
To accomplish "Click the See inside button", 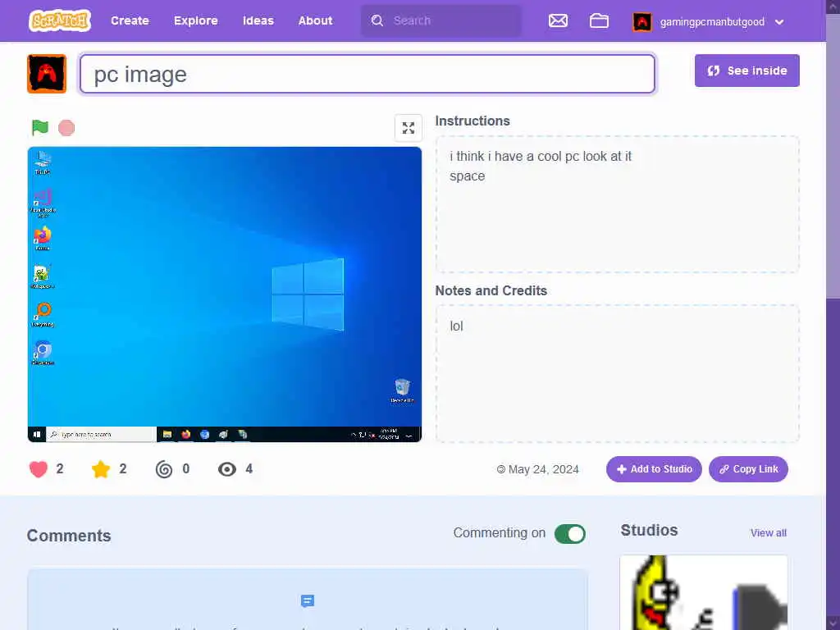I will 746,71.
